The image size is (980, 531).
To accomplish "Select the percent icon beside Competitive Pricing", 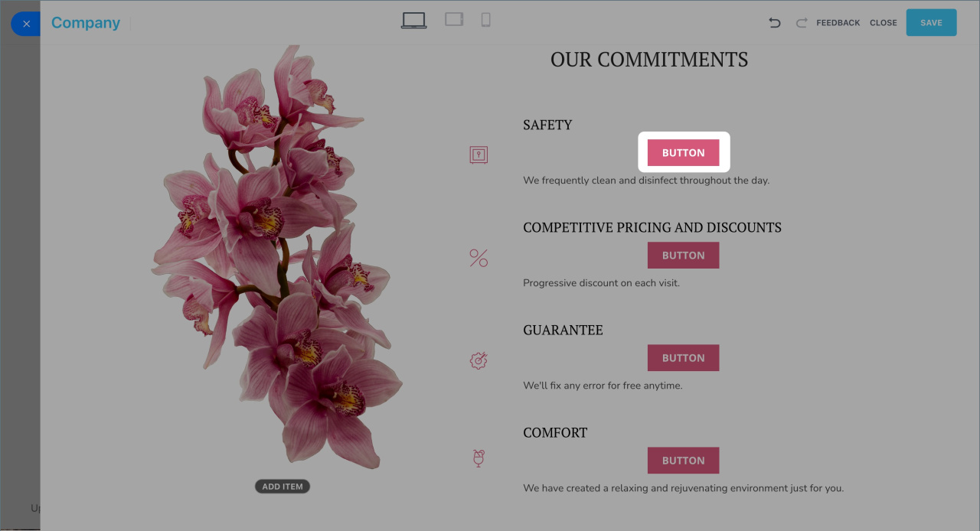I will (x=479, y=258).
